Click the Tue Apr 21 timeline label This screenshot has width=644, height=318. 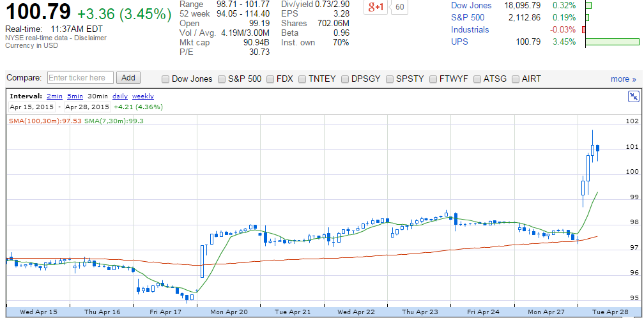click(x=293, y=312)
